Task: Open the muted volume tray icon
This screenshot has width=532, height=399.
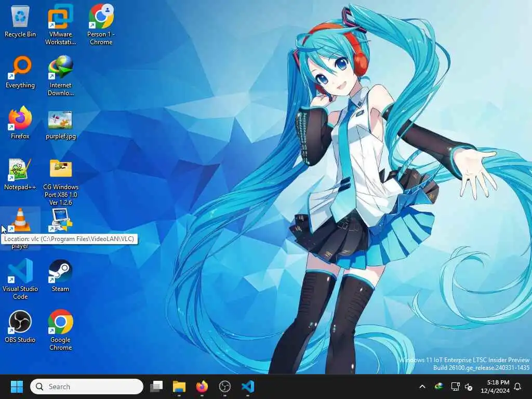Action: click(x=469, y=387)
